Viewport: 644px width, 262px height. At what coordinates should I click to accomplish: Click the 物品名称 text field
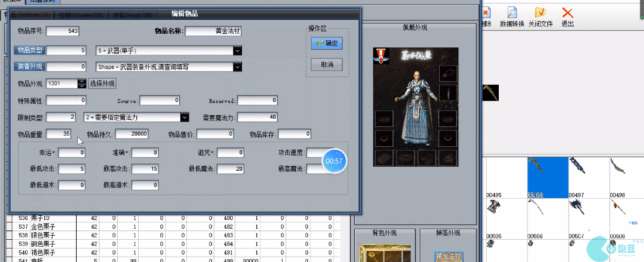[213, 32]
